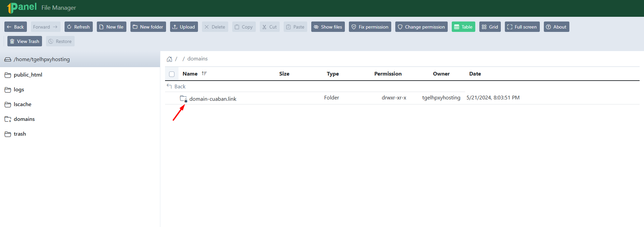
Task: Tick the select-all checkbox
Action: [172, 74]
